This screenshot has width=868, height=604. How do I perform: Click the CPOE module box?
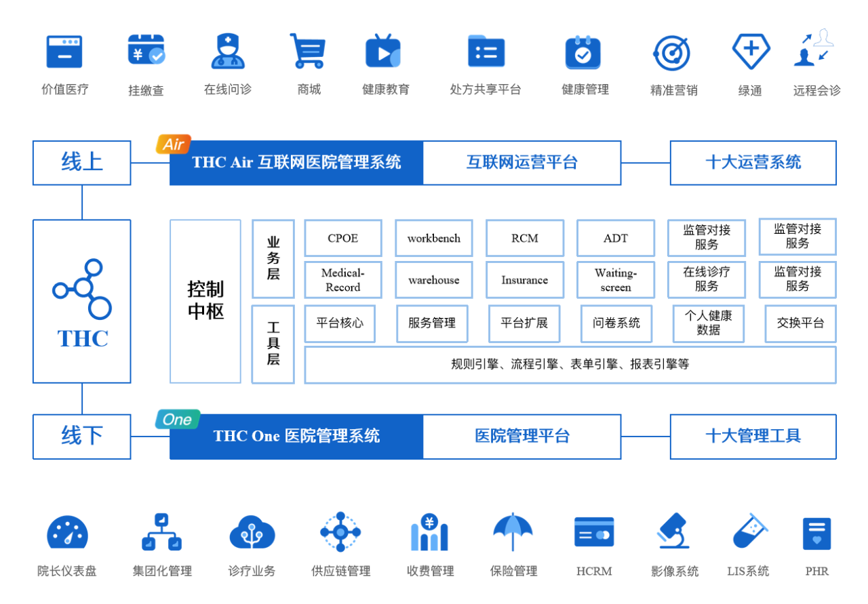(x=342, y=238)
